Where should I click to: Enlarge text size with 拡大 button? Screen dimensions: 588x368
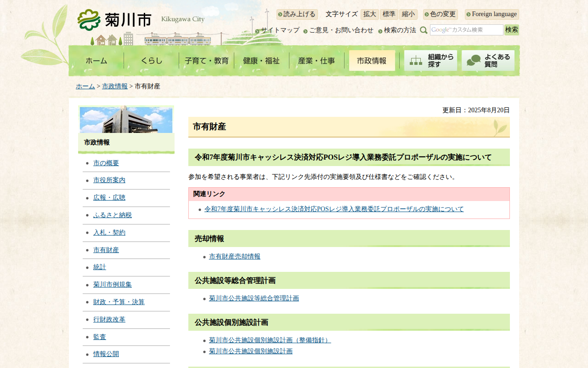pos(369,14)
